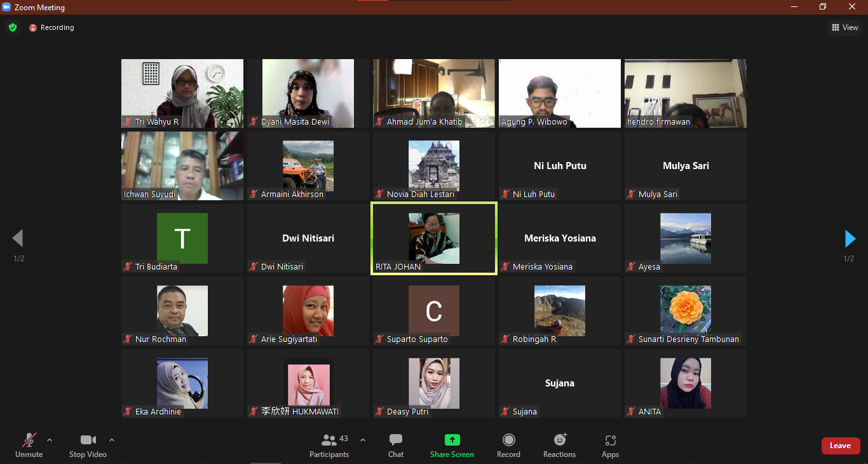
Task: Click muted mic icon beside Dyani Masita Dewi
Action: point(254,122)
